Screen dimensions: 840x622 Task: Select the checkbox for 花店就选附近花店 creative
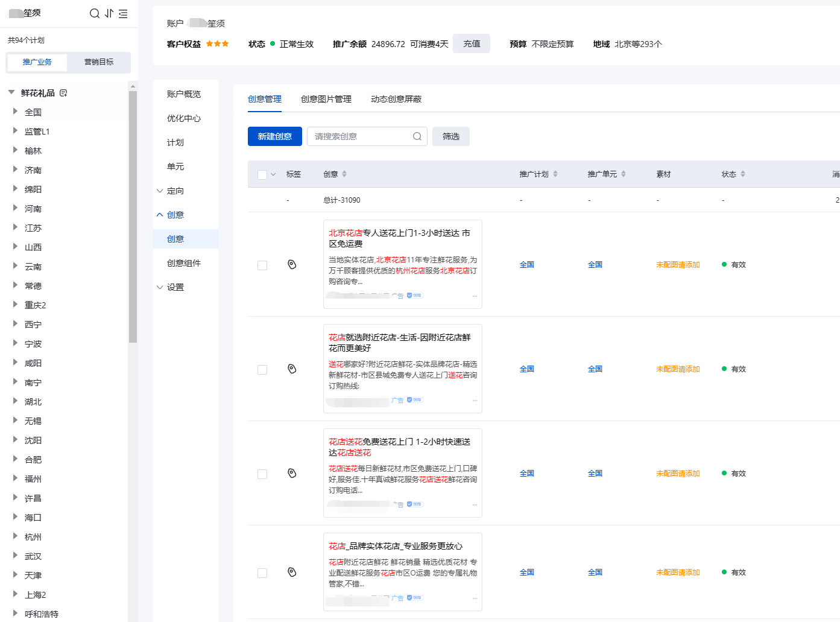tap(262, 369)
